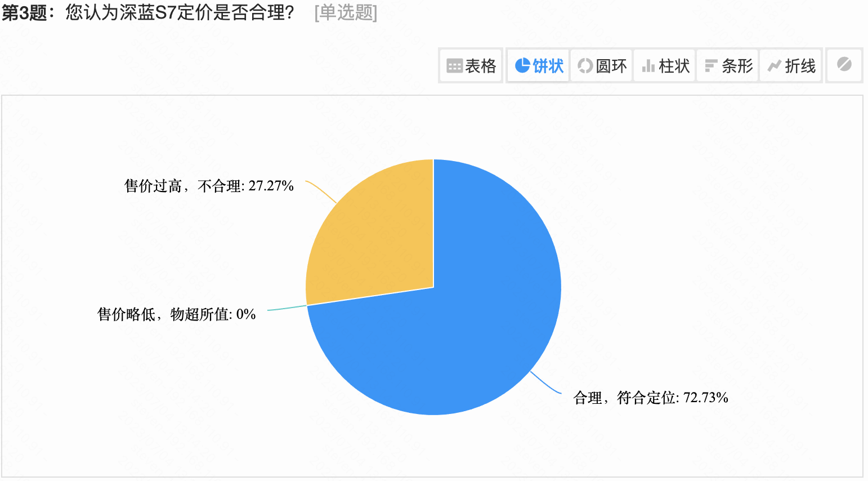The width and height of the screenshot is (868, 481).
Task: Select the 条形 horizontal bar icon
Action: coord(728,66)
